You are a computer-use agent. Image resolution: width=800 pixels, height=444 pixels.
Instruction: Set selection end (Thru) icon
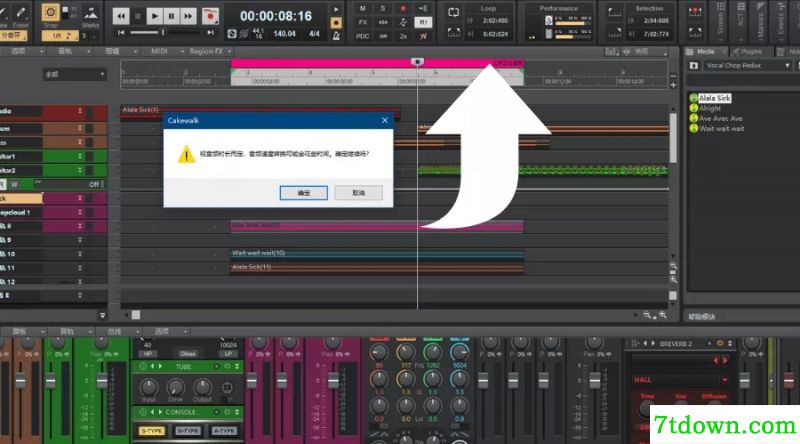615,33
